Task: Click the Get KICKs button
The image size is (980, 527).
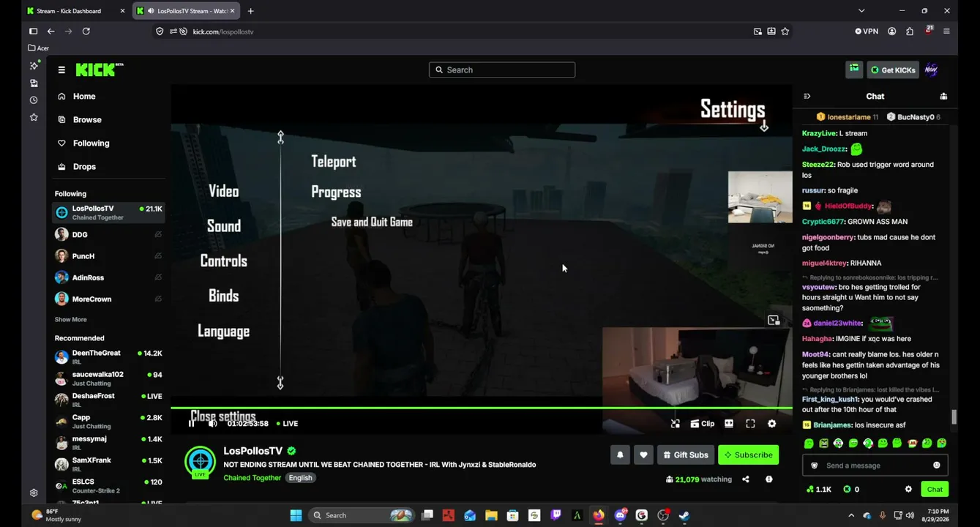Action: click(893, 70)
